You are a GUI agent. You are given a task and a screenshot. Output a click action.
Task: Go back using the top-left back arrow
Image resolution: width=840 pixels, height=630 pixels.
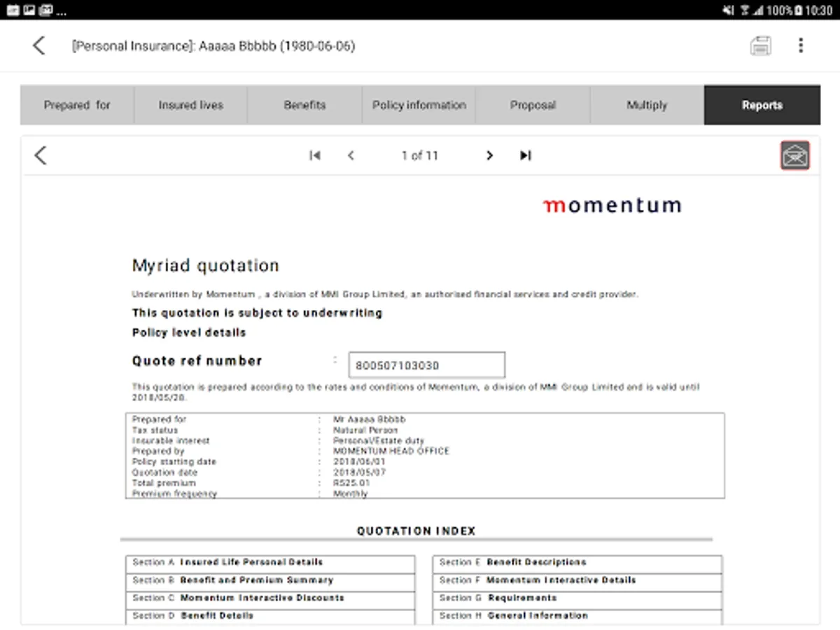point(39,46)
